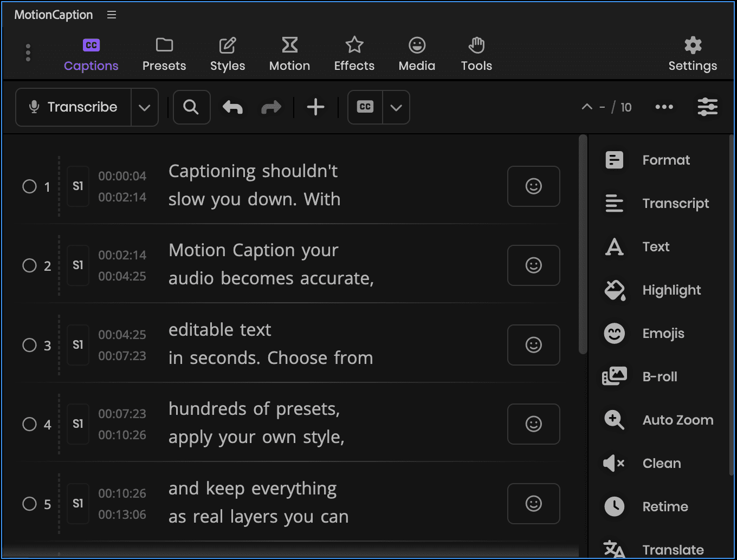Click speaker S1 tag on caption 5
The image size is (737, 560).
78,504
